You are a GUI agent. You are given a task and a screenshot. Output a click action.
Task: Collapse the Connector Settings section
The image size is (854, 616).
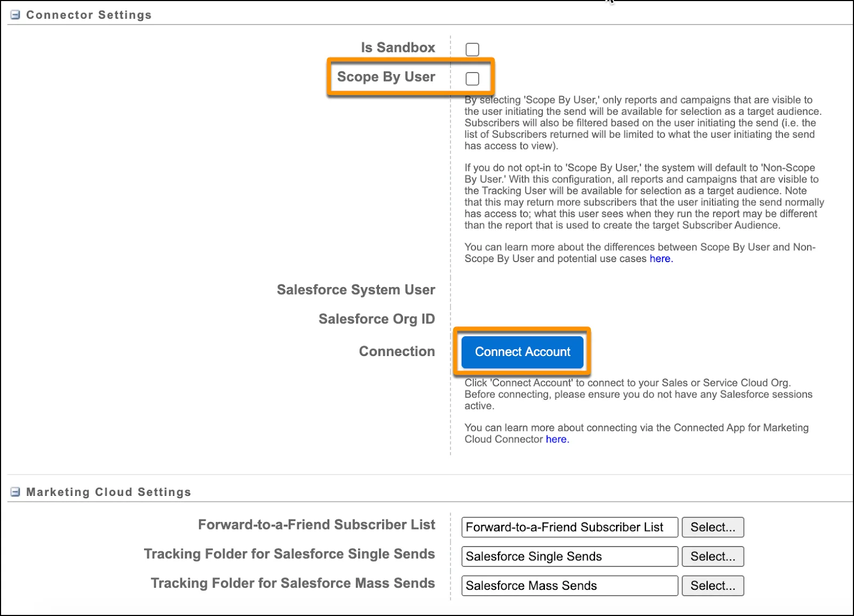point(15,15)
